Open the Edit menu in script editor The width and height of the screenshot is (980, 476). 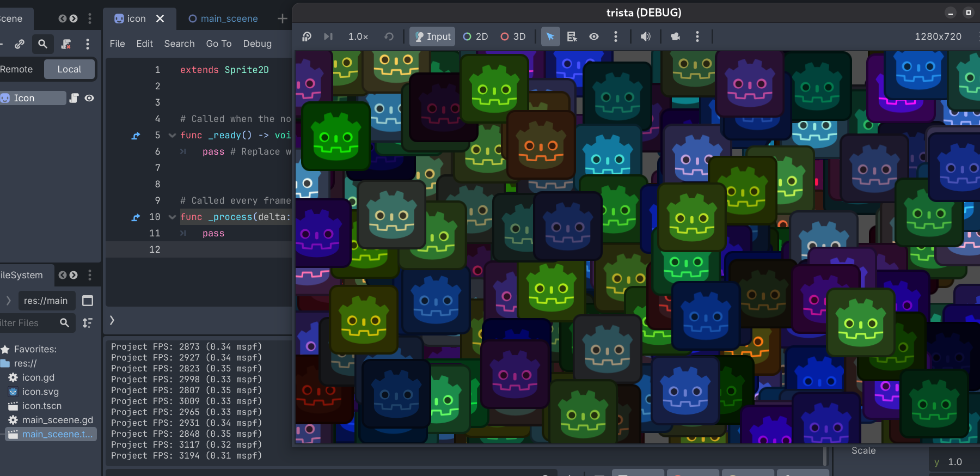(x=144, y=44)
